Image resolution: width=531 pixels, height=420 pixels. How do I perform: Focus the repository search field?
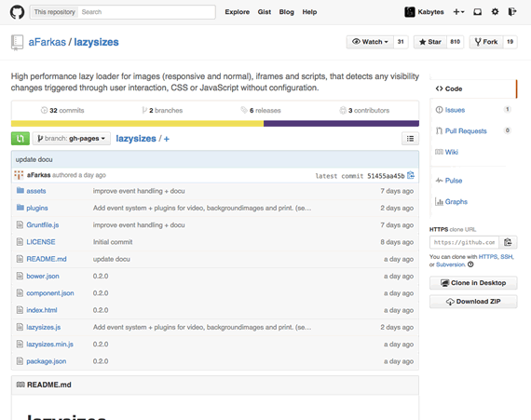[x=146, y=12]
